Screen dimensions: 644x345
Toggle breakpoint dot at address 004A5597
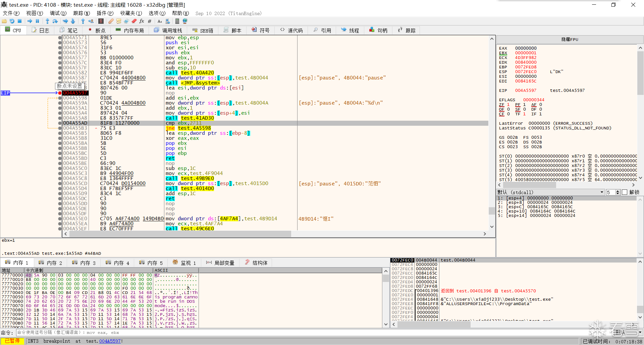(x=60, y=93)
